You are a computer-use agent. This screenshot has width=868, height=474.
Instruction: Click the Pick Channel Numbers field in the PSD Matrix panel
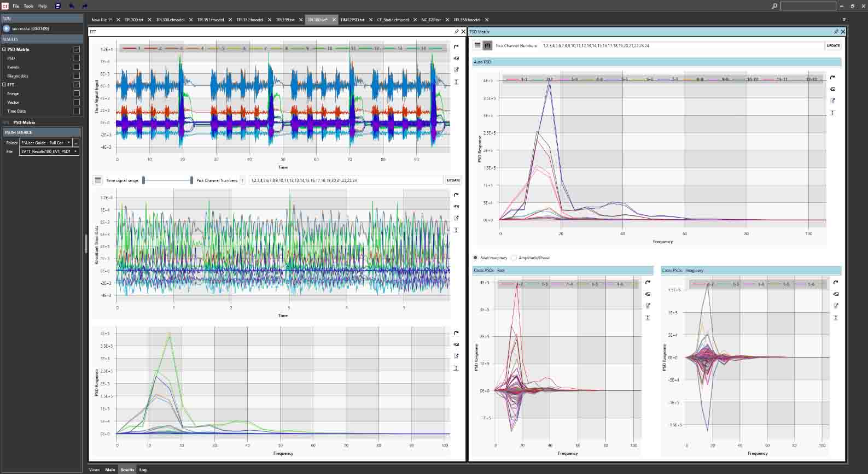[x=682, y=45]
